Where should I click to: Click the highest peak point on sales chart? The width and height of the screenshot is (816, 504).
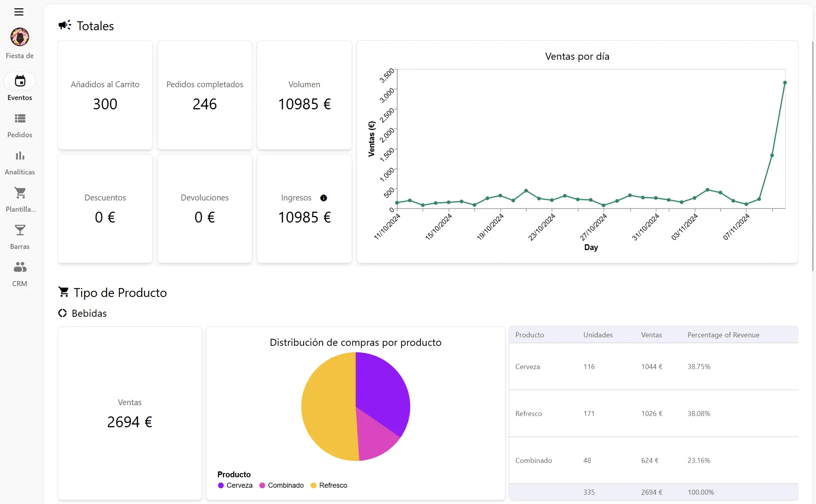[785, 83]
